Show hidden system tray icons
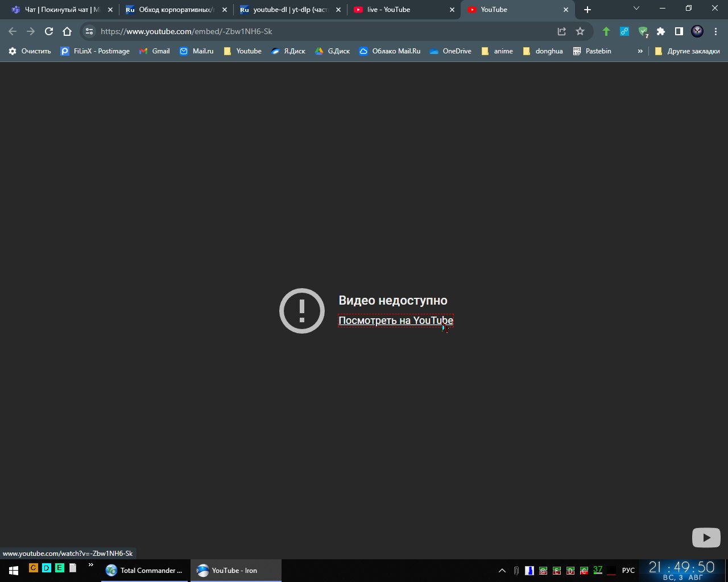This screenshot has height=582, width=728. click(502, 570)
